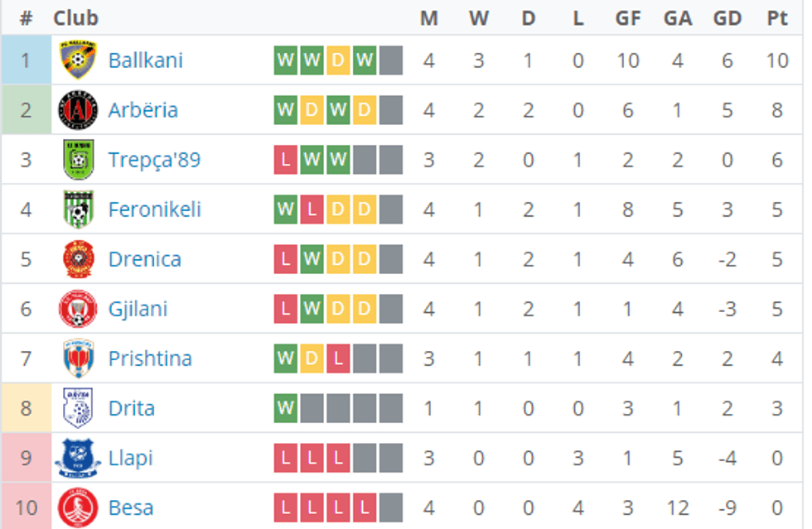Click Drita's green win form box
Image resolution: width=812 pixels, height=529 pixels.
click(x=286, y=408)
